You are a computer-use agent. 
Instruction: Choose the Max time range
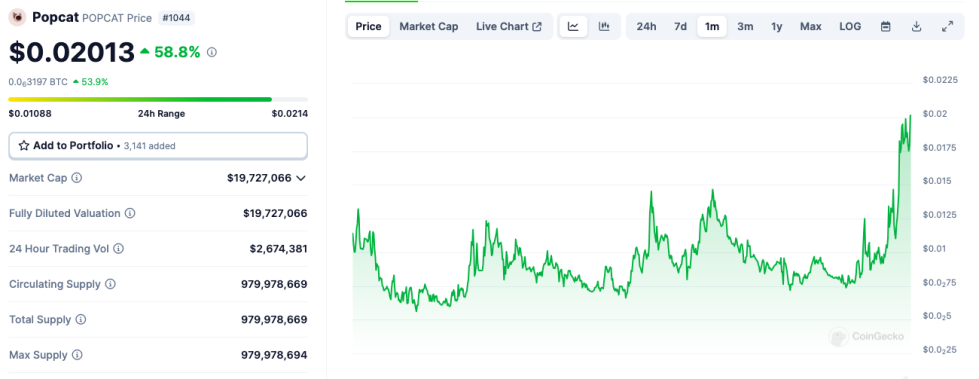tap(810, 26)
